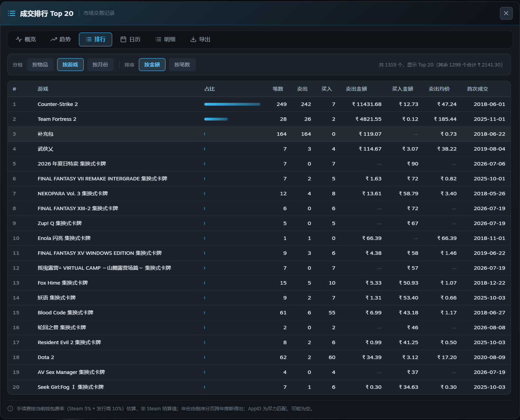Click the 卖出金额 column header
The image size is (520, 420).
[x=356, y=89]
